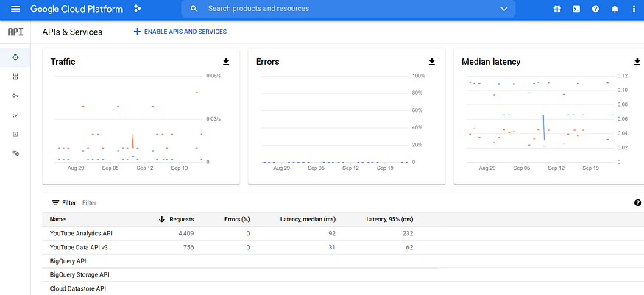This screenshot has width=644, height=295.
Task: Click the blue spike line in latency chart
Action: tap(544, 127)
